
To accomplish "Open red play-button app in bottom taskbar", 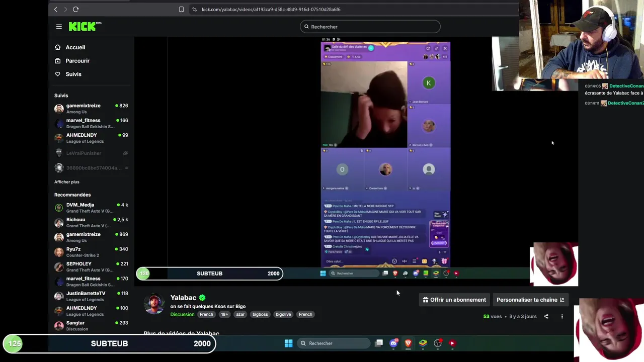I will [452, 343].
